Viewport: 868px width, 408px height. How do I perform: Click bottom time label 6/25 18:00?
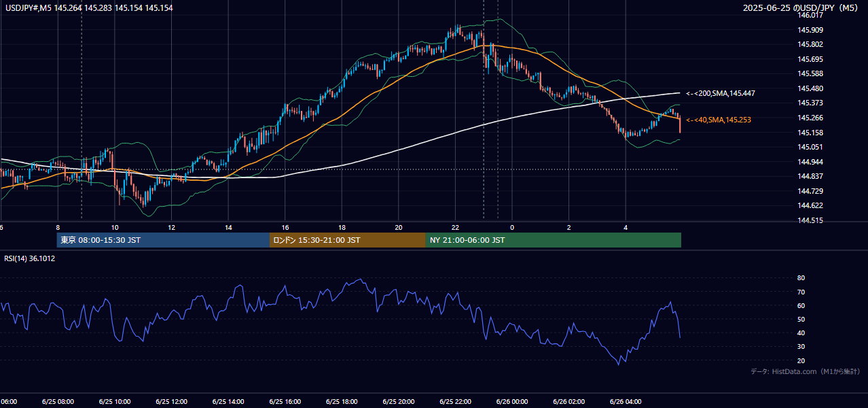pos(342,402)
